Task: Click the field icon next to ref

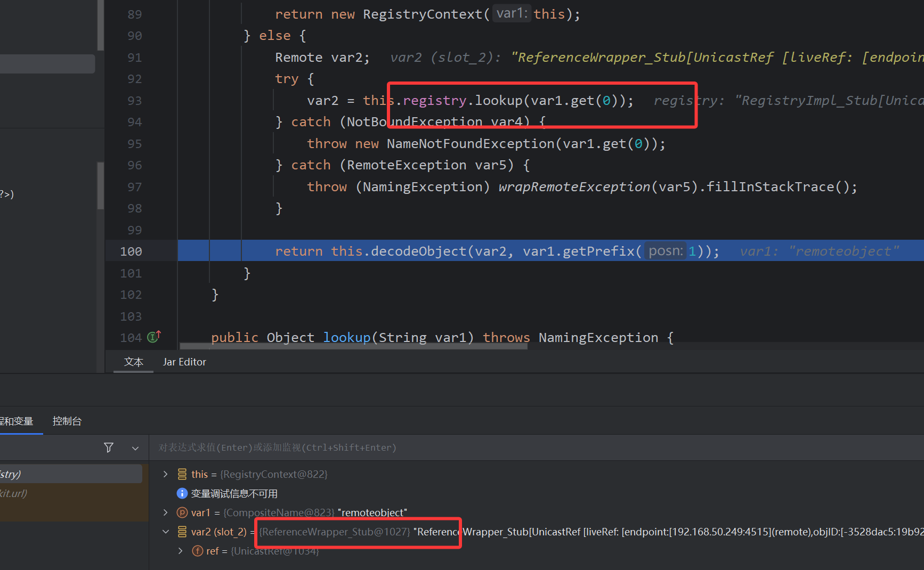Action: pos(198,551)
